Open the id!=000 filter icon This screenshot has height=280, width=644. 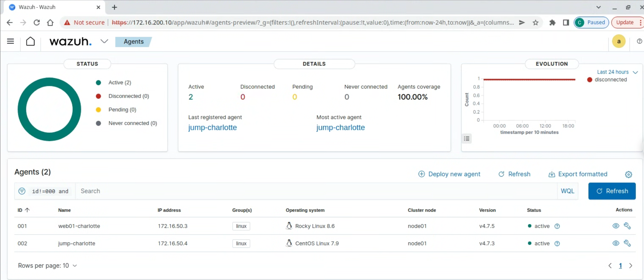coord(22,191)
